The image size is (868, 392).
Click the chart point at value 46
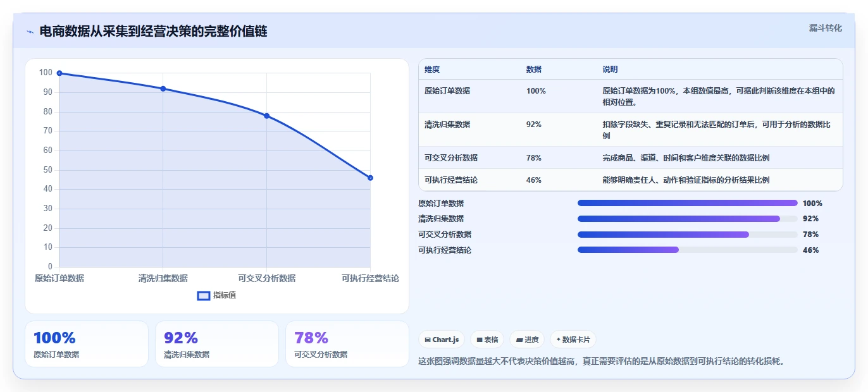[x=370, y=178]
